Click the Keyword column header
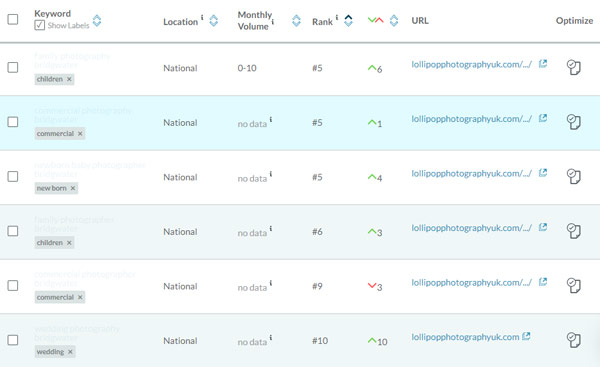 click(x=52, y=13)
